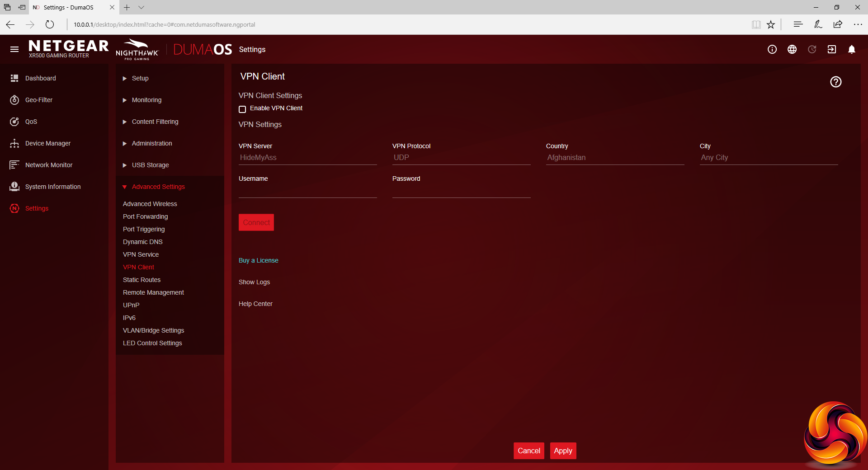Open Advanced Wireless settings
This screenshot has width=868, height=470.
coord(150,204)
